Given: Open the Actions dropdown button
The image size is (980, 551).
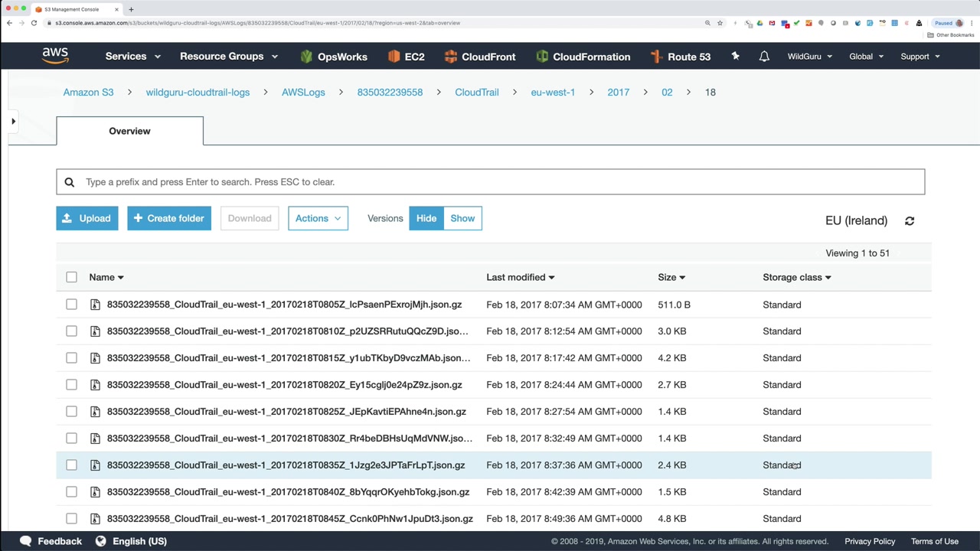Looking at the screenshot, I should tap(318, 218).
